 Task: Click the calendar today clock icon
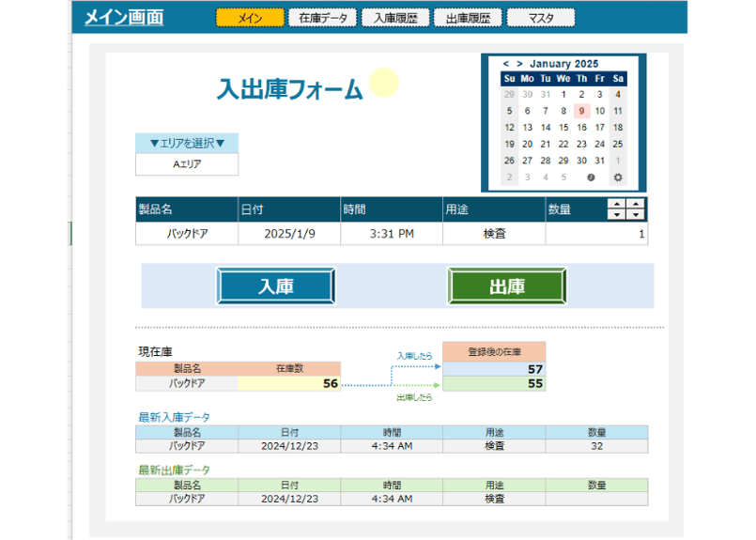pyautogui.click(x=591, y=177)
